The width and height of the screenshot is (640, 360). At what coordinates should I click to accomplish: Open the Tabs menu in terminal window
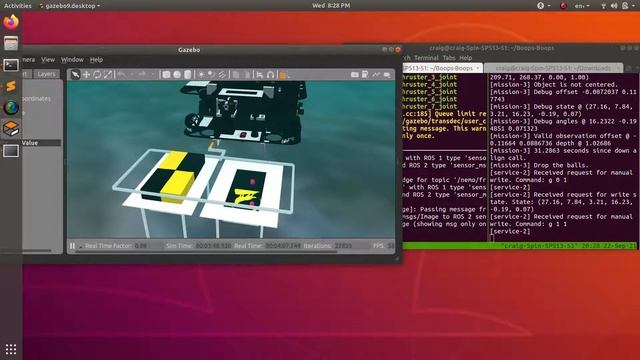click(x=449, y=58)
